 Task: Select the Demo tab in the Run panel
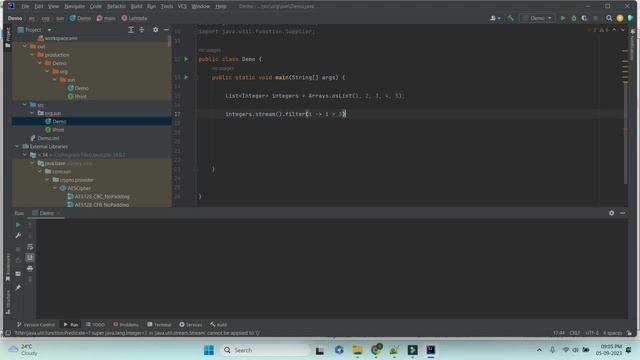(47, 213)
